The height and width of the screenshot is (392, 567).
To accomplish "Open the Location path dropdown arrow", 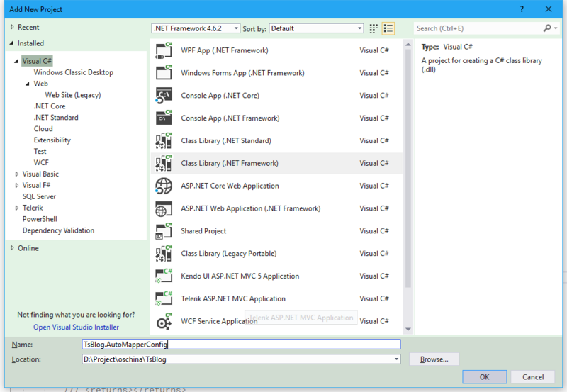I will [x=396, y=359].
